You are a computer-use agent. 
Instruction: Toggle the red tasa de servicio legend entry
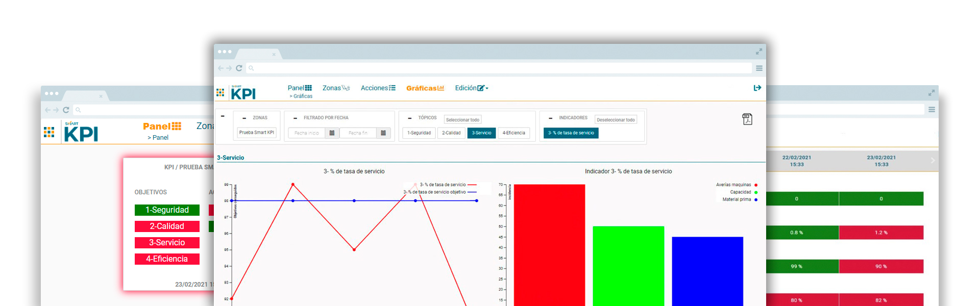[448, 185]
